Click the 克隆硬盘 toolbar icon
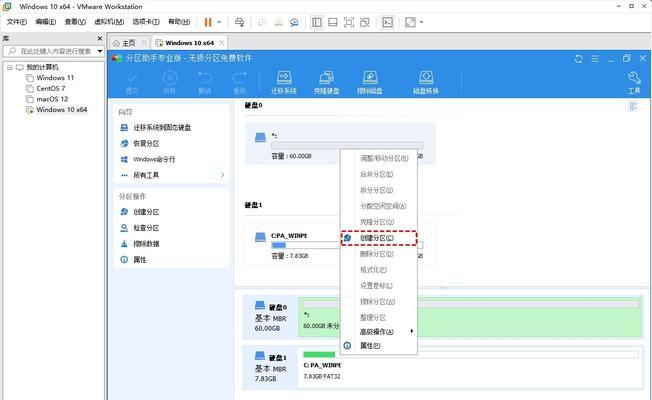Viewport: 652px width, 400px height. (x=326, y=77)
